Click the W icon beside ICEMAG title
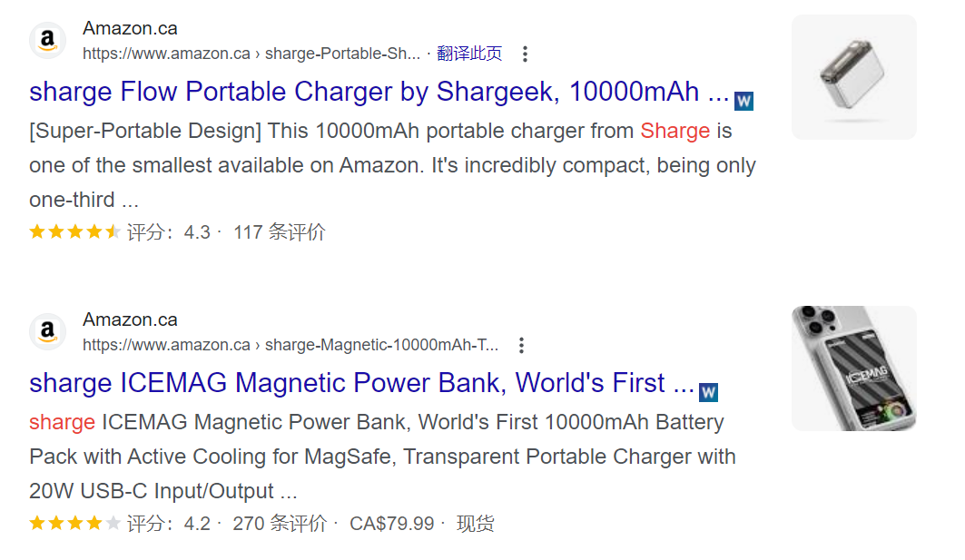 click(708, 392)
